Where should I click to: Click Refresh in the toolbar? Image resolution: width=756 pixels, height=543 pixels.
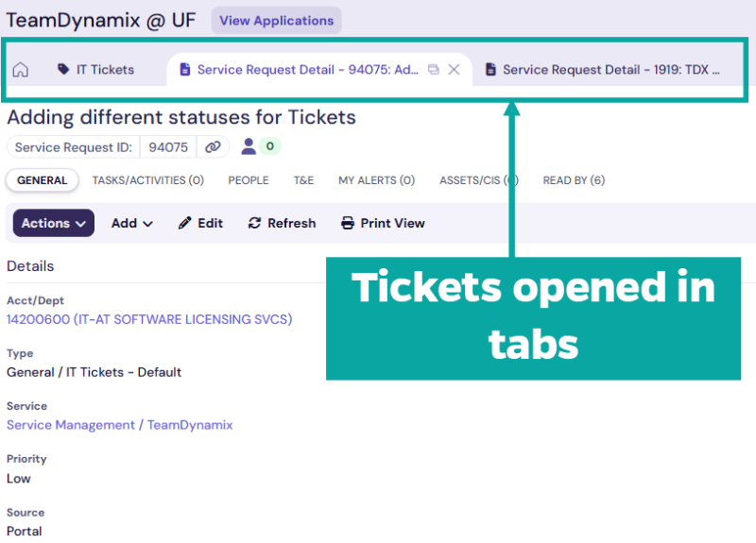coord(282,223)
